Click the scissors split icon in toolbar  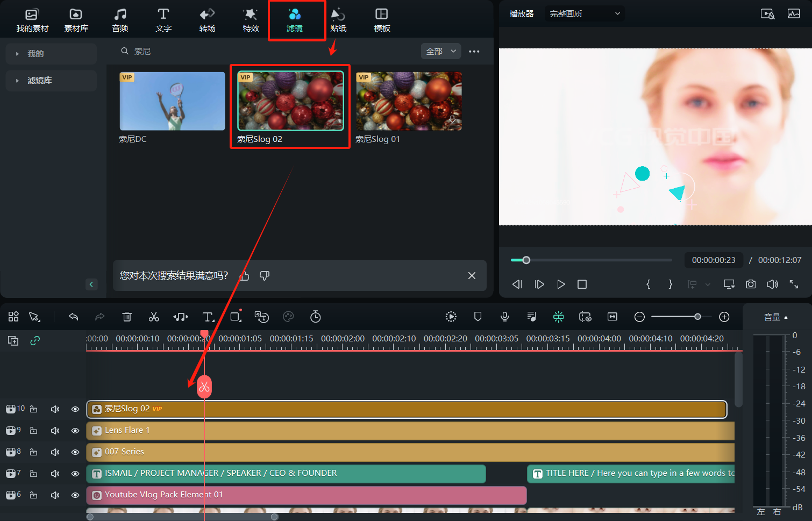tap(154, 317)
